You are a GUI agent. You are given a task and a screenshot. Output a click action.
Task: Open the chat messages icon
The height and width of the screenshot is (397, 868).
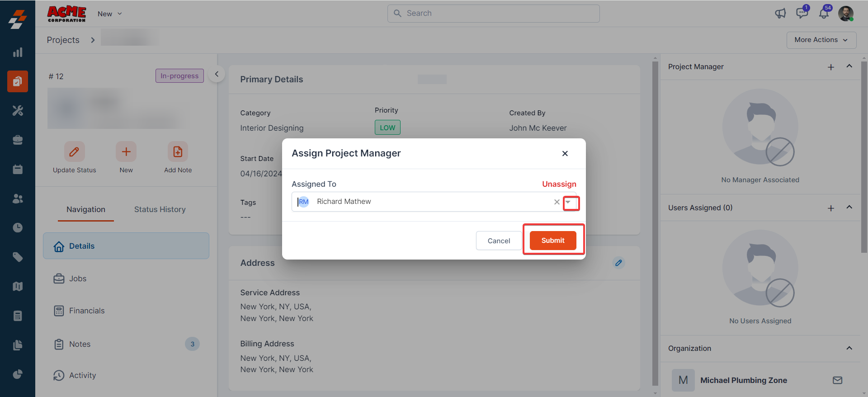click(802, 13)
